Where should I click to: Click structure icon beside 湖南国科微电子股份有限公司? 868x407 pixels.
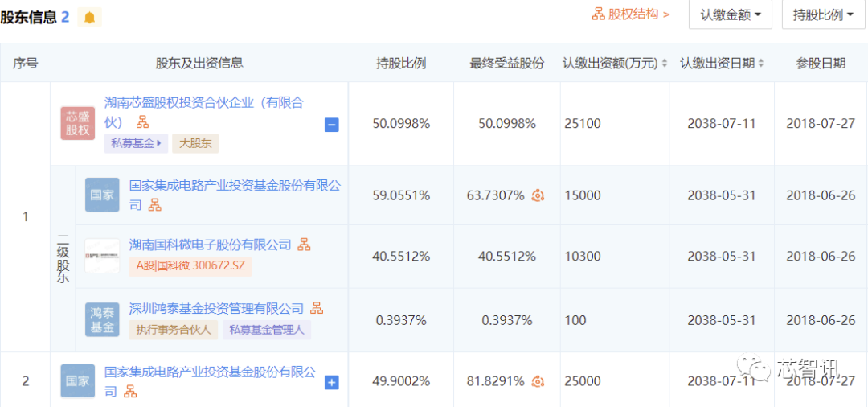(x=305, y=244)
